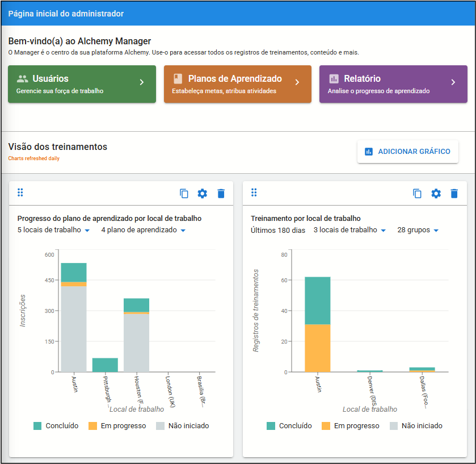Viewport: 476px width, 464px height.
Task: Toggle Em progresso legend in the right chart
Action: [x=350, y=426]
